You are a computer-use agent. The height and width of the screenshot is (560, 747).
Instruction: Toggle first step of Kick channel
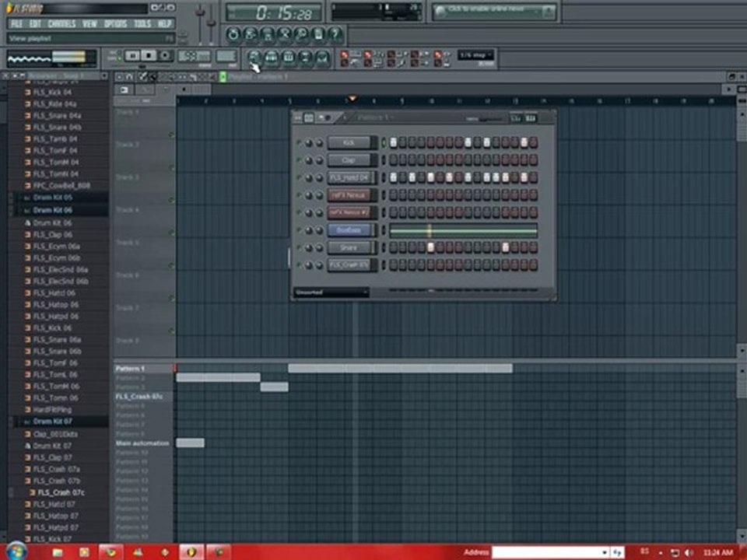tap(393, 142)
